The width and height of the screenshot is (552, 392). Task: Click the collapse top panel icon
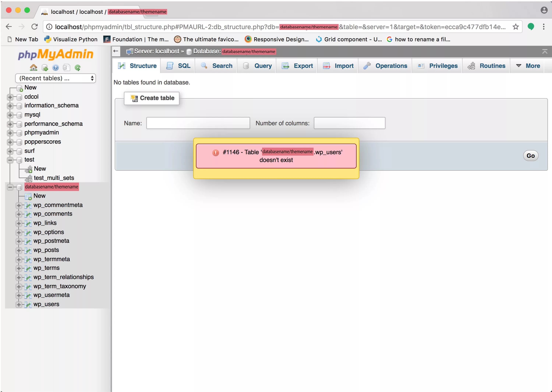[x=544, y=51]
